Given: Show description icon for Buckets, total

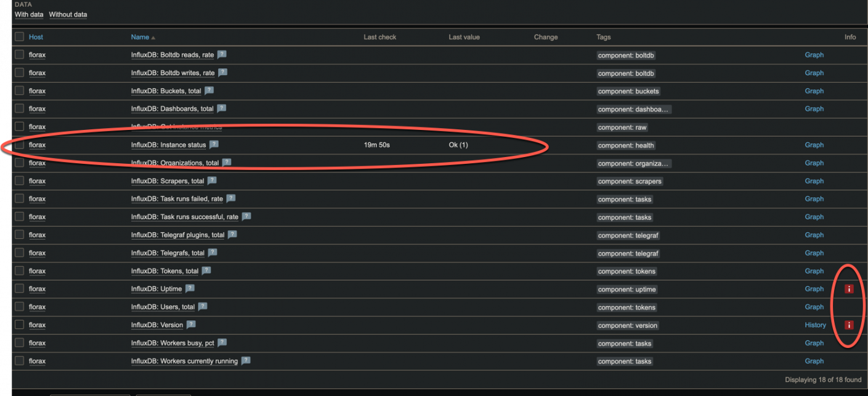Looking at the screenshot, I should pyautogui.click(x=209, y=90).
